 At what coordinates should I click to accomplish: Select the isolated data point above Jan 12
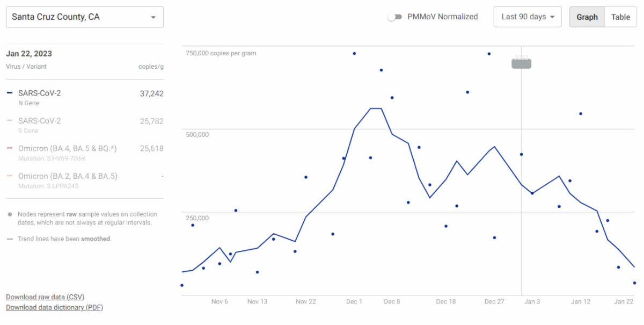coord(581,113)
